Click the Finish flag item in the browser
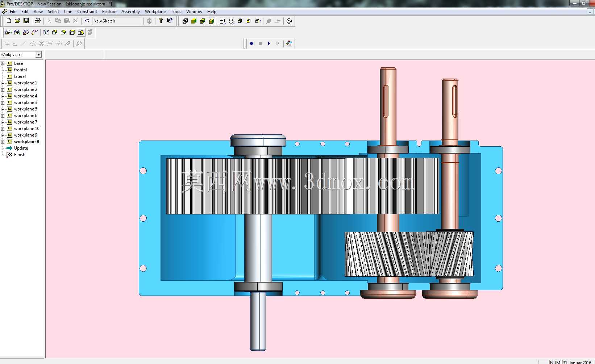This screenshot has width=595, height=364. click(20, 155)
